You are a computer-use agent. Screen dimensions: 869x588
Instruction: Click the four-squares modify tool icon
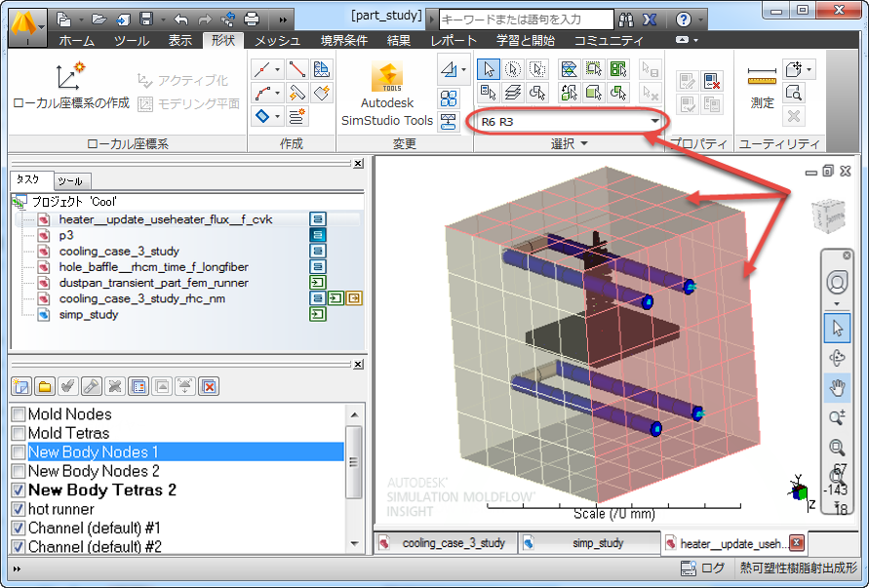pos(449,98)
